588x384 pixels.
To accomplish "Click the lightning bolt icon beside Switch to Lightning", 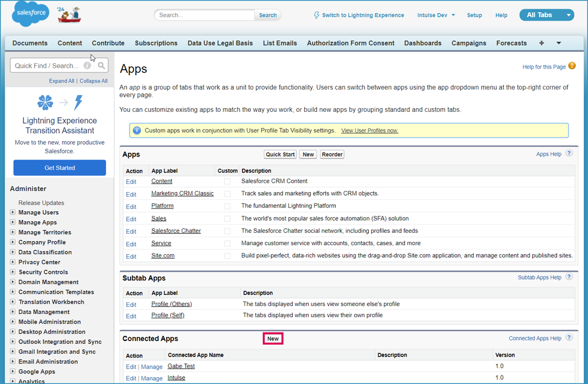I will coord(316,15).
